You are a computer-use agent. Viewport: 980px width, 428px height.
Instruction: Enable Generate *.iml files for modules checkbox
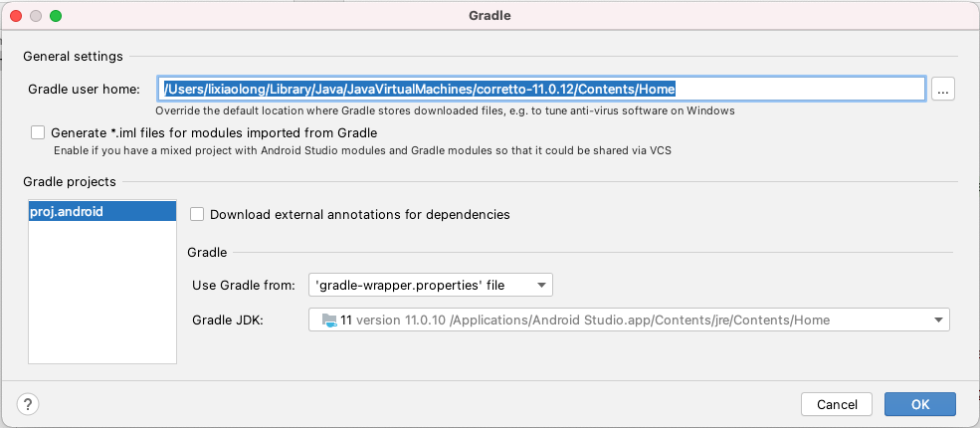coord(38,132)
